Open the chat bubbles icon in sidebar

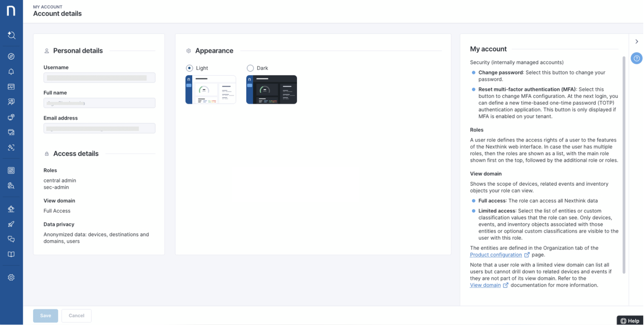coord(11,239)
